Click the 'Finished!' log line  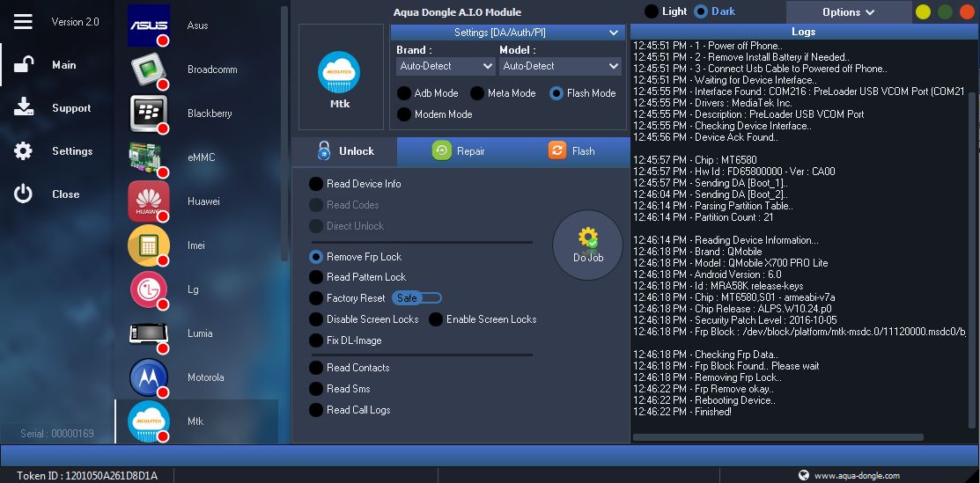(x=682, y=412)
